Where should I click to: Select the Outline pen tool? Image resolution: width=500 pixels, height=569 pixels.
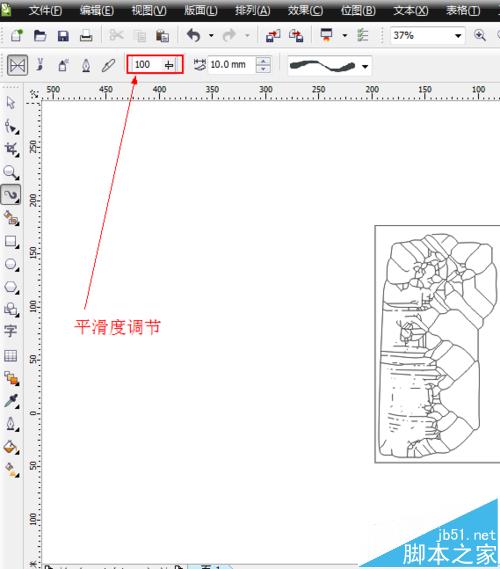tap(11, 424)
